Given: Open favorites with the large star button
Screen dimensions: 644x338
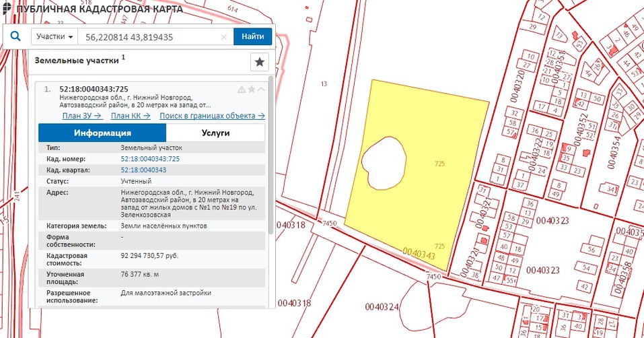Looking at the screenshot, I should 260,62.
